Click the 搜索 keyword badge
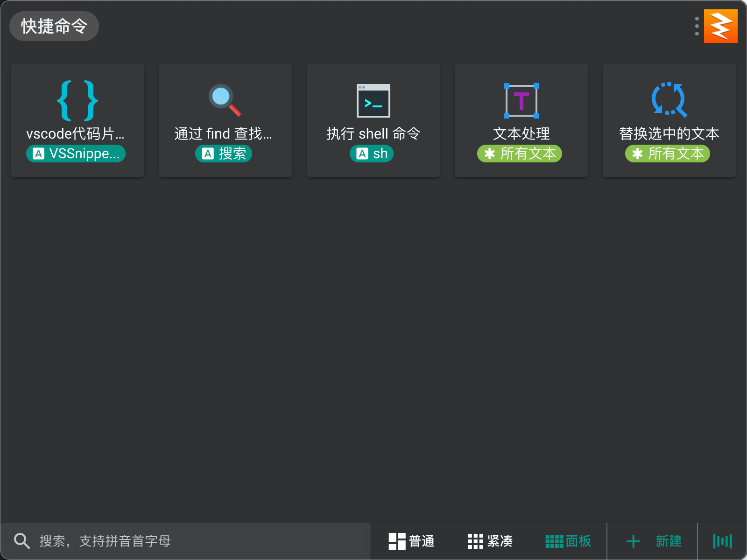 click(x=224, y=154)
